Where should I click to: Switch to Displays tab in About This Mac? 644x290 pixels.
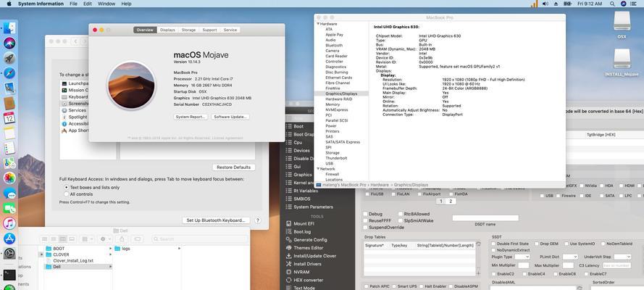(x=167, y=30)
